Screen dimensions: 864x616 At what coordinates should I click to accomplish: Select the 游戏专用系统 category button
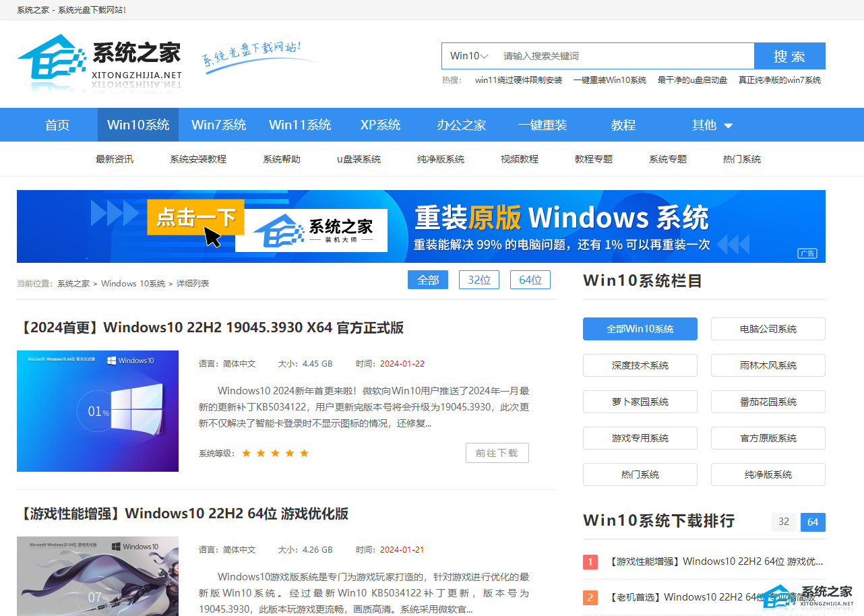(x=640, y=438)
